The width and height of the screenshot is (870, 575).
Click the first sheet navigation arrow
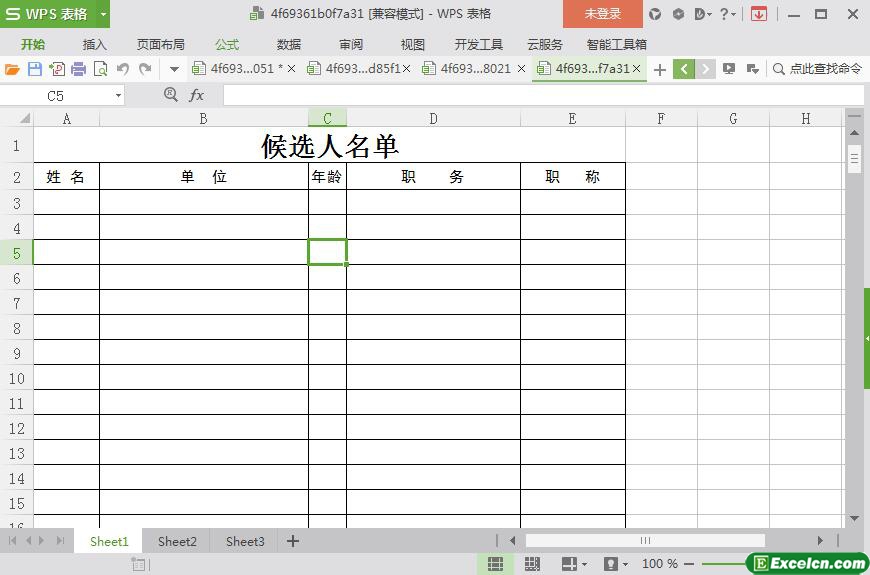coord(12,541)
